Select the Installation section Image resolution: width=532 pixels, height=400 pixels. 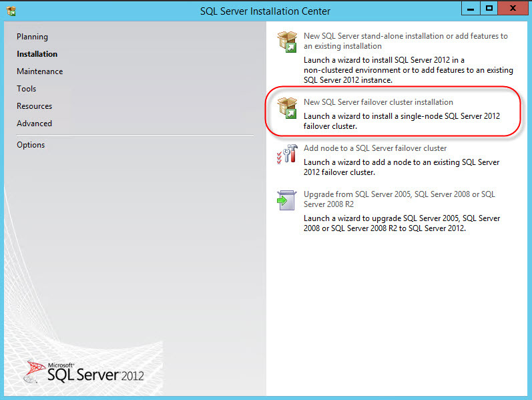(37, 54)
